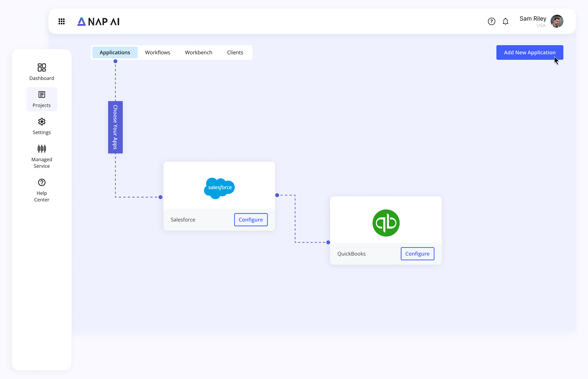Click the Choose Your Apps vertical label
Screen dimensions: 588x379
click(115, 127)
